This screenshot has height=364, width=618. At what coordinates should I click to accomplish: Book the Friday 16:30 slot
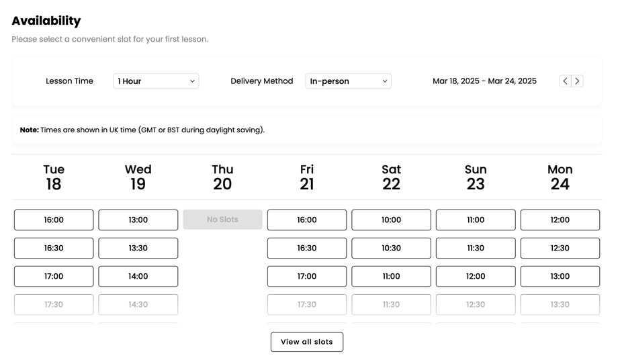307,248
